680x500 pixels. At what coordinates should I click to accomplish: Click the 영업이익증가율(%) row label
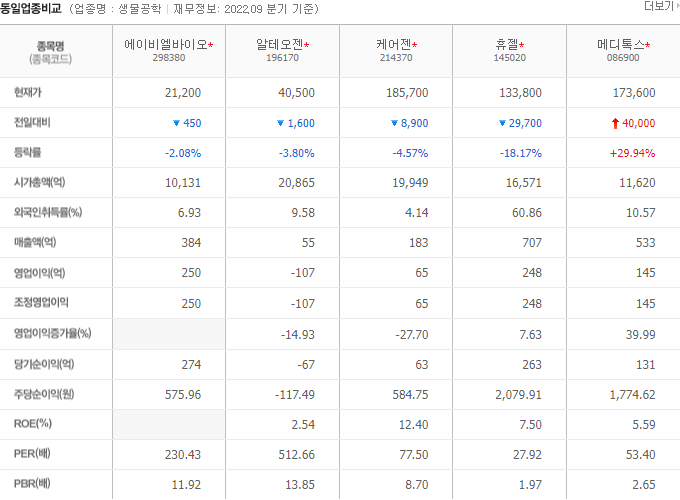point(52,333)
